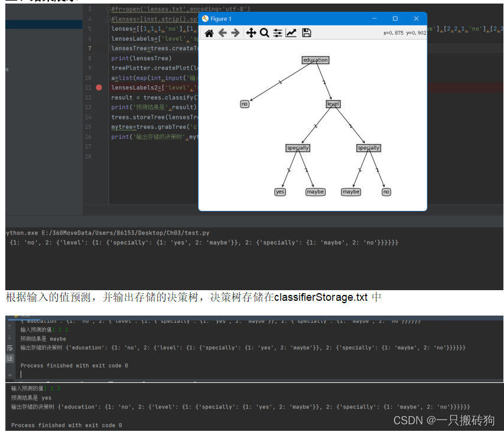Activate the Pan axes tool
Viewport: 504px width, 432px height.
tap(251, 33)
